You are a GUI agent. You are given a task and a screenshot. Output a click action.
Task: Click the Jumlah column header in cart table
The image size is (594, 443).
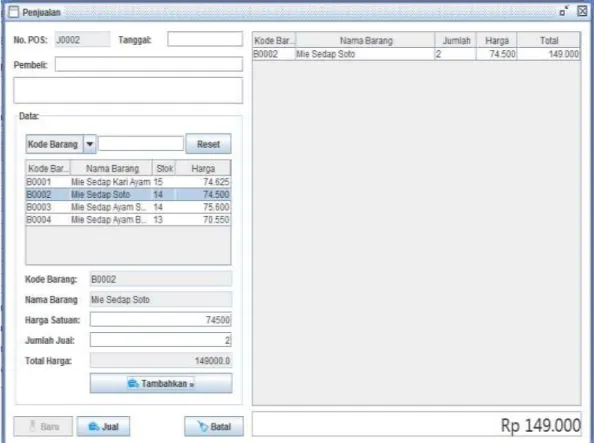(x=456, y=40)
